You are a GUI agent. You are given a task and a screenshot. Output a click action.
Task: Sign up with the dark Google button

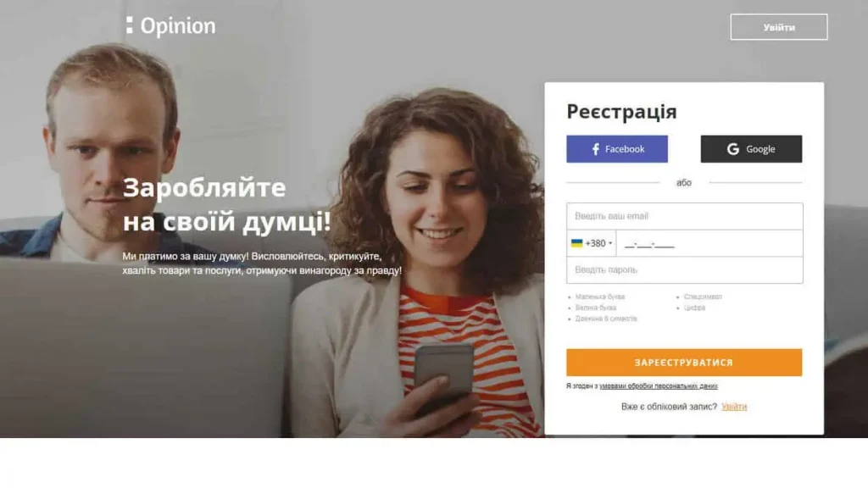(x=751, y=149)
